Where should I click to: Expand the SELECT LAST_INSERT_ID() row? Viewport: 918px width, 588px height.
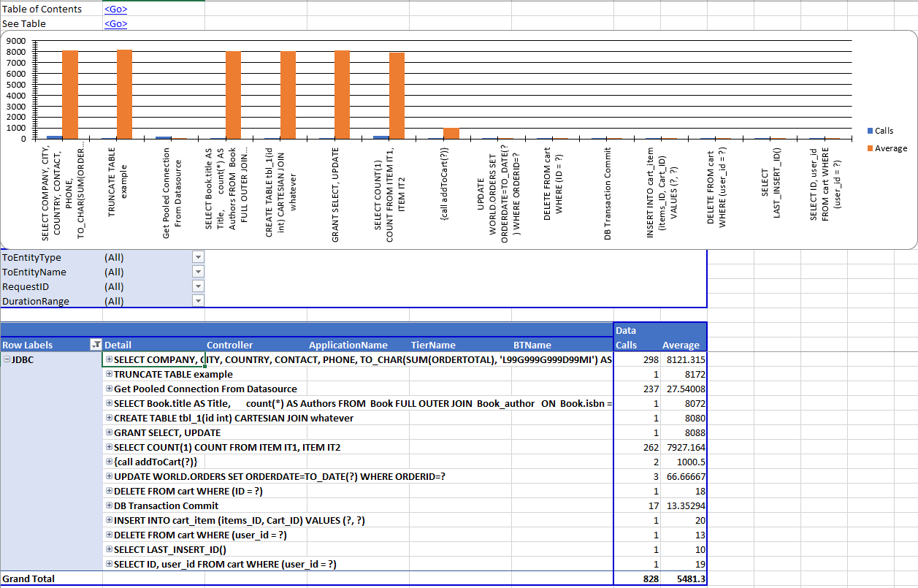click(110, 549)
